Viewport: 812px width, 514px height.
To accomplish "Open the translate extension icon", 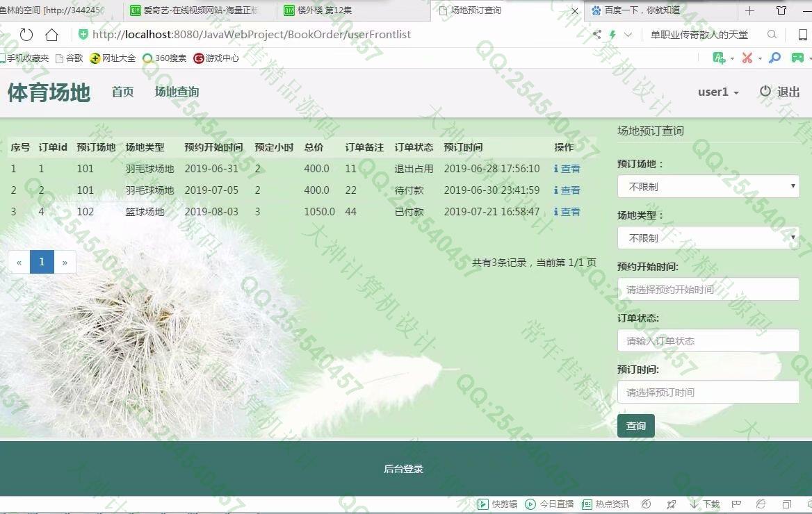I will pos(719,58).
